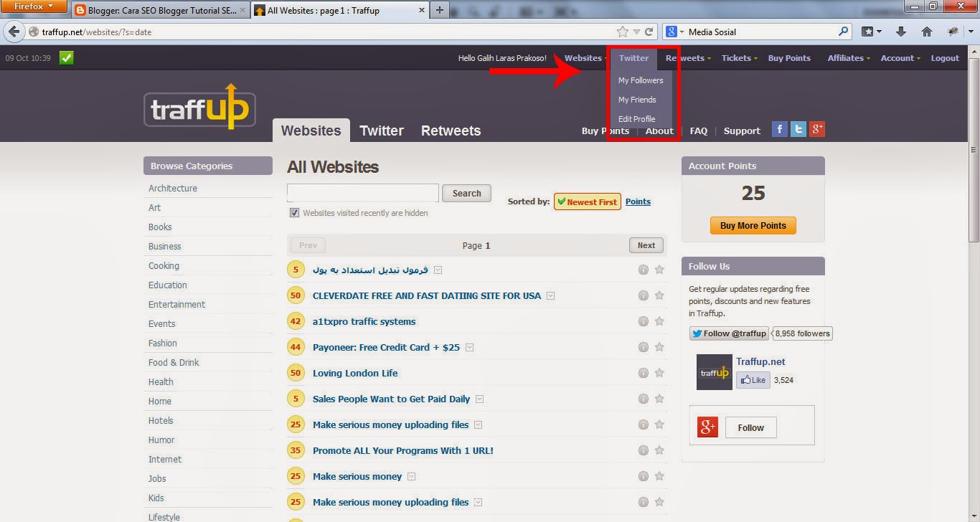Screen dimensions: 980x522
Task: Expand details arrow beside Payoneer listing title
Action: [x=470, y=347]
